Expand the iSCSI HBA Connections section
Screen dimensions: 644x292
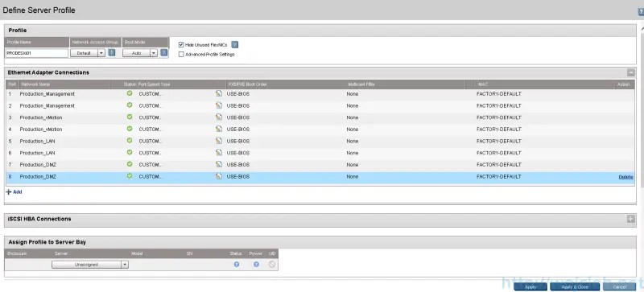631,220
